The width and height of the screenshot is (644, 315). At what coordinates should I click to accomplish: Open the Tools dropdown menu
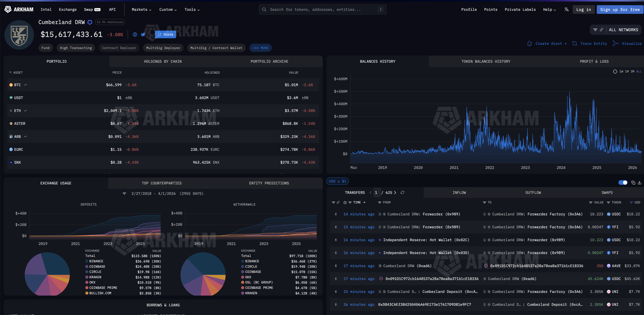192,9
